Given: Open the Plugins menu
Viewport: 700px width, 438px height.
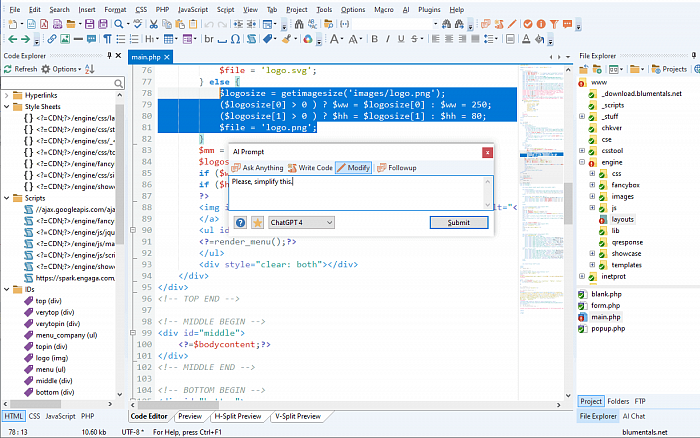Looking at the screenshot, I should pyautogui.click(x=429, y=8).
